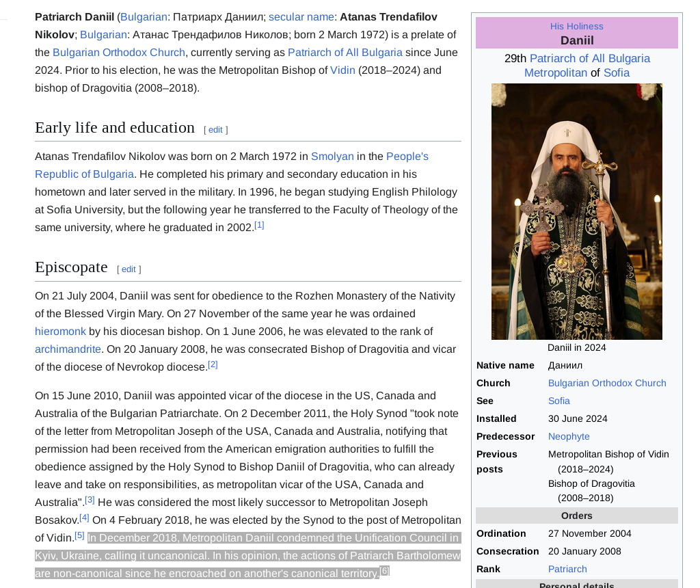Edit the Episcopate section

click(x=129, y=269)
